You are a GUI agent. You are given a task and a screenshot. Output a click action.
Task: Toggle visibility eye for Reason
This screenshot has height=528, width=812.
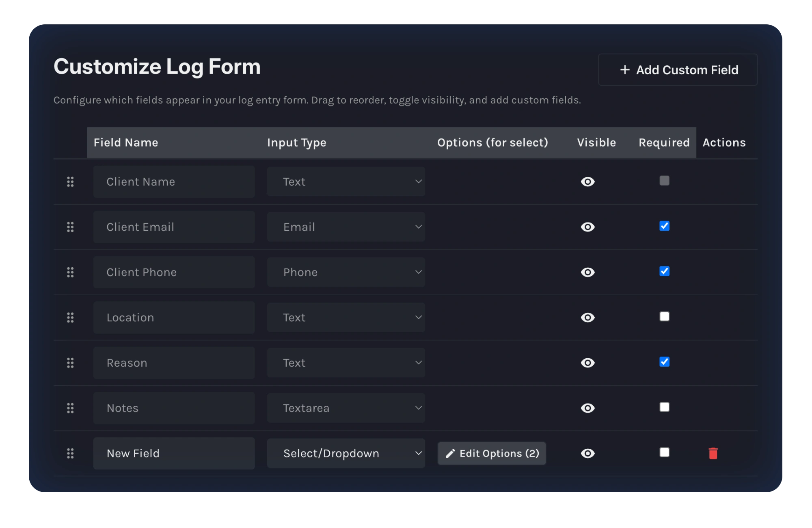click(587, 363)
